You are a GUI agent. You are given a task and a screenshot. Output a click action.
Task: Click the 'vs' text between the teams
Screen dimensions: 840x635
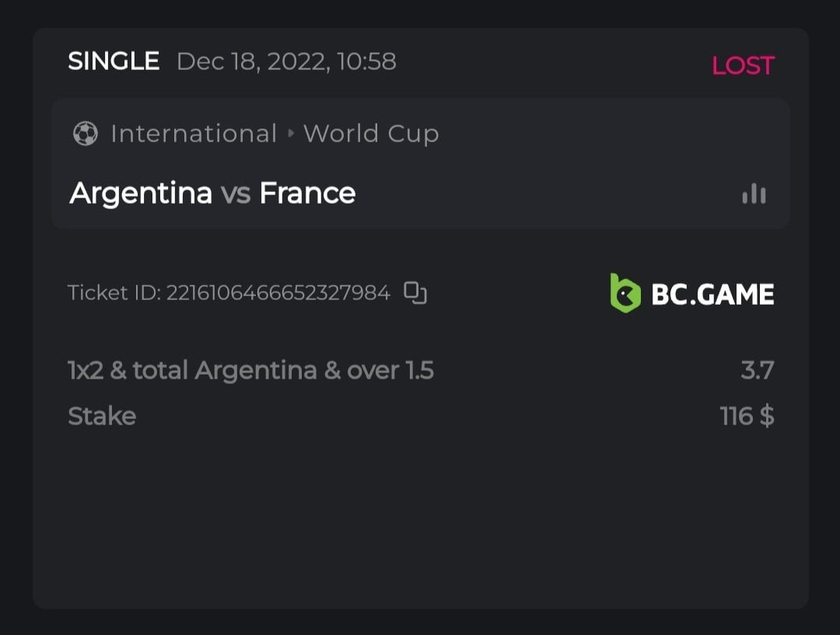(236, 194)
